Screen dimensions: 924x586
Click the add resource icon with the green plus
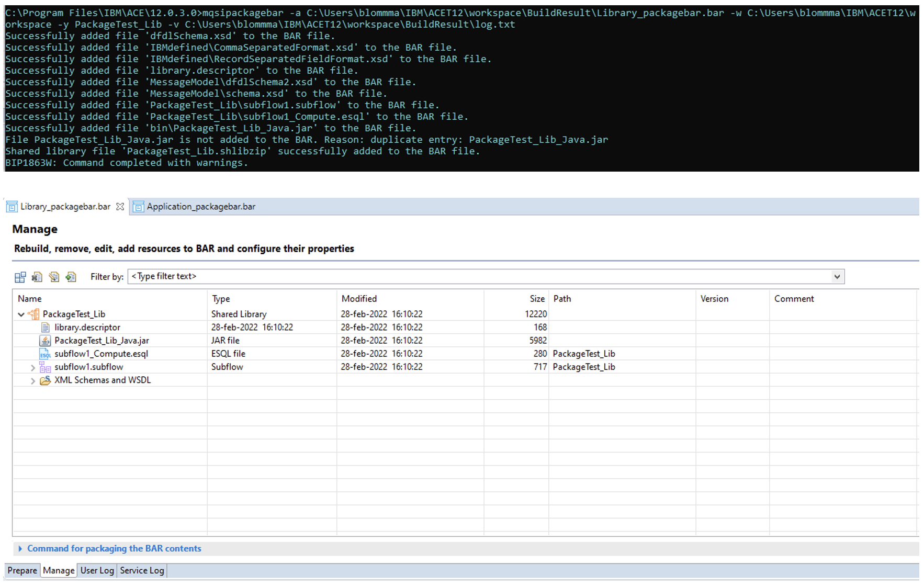tap(71, 277)
